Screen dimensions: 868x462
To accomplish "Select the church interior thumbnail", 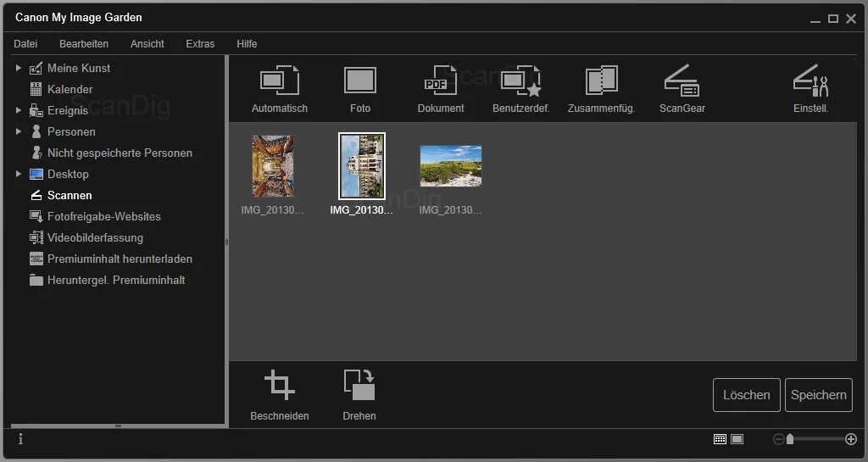I will 272,166.
